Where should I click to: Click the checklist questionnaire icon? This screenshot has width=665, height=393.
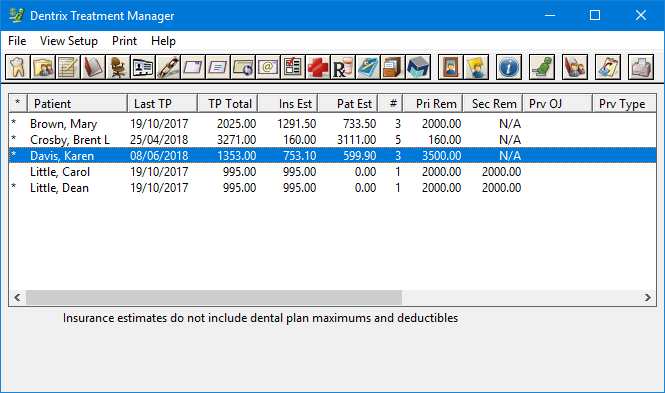click(x=293, y=67)
